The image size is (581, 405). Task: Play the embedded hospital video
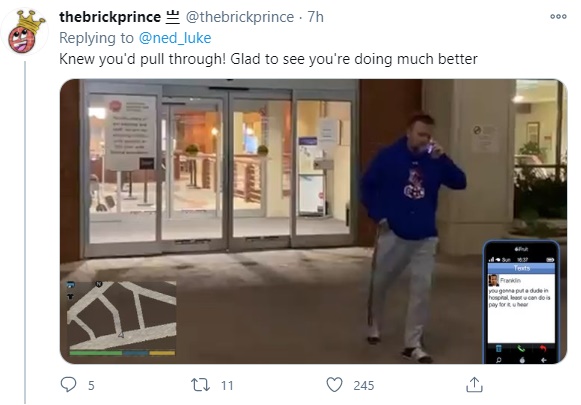click(313, 221)
